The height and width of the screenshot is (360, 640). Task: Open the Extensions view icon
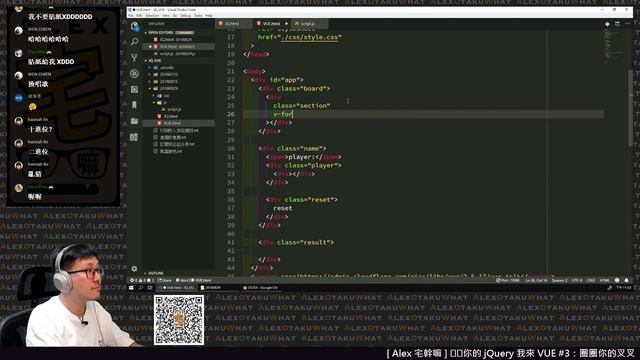[x=134, y=89]
